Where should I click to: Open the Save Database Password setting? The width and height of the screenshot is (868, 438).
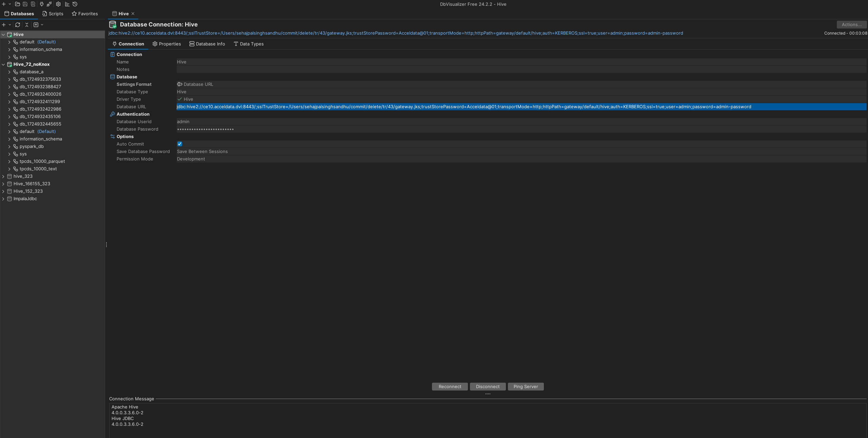click(x=521, y=152)
